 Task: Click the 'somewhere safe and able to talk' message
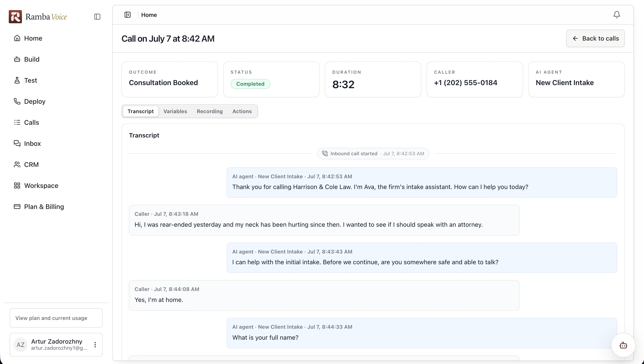(x=422, y=258)
